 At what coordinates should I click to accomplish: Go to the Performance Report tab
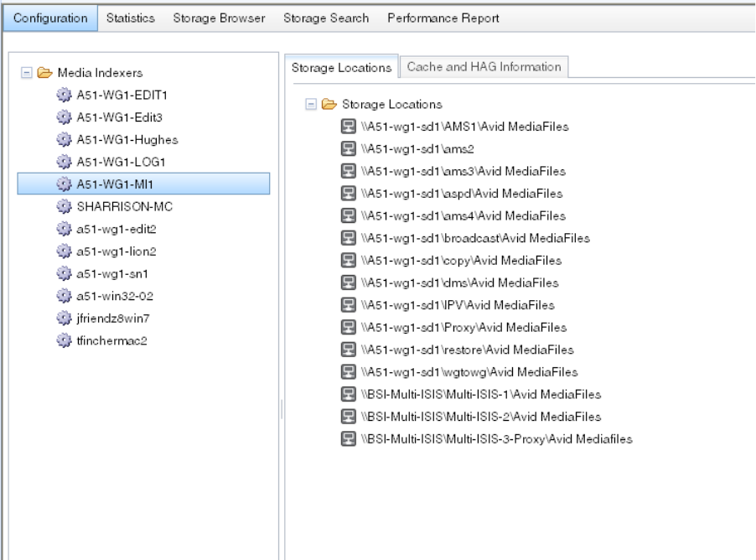pyautogui.click(x=443, y=18)
